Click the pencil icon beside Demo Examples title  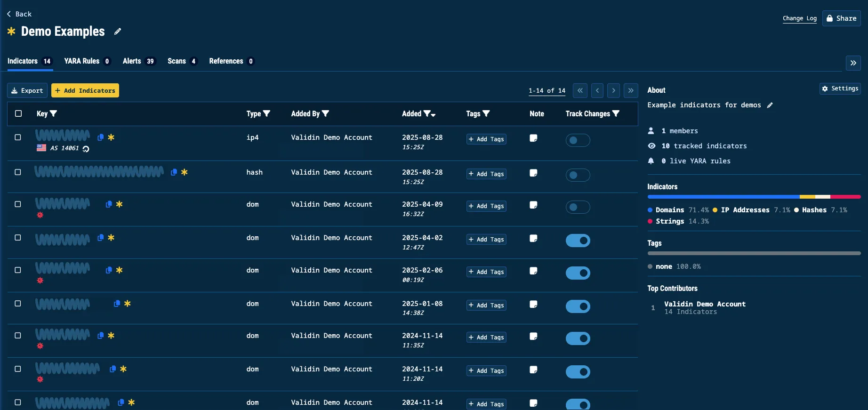(x=118, y=32)
